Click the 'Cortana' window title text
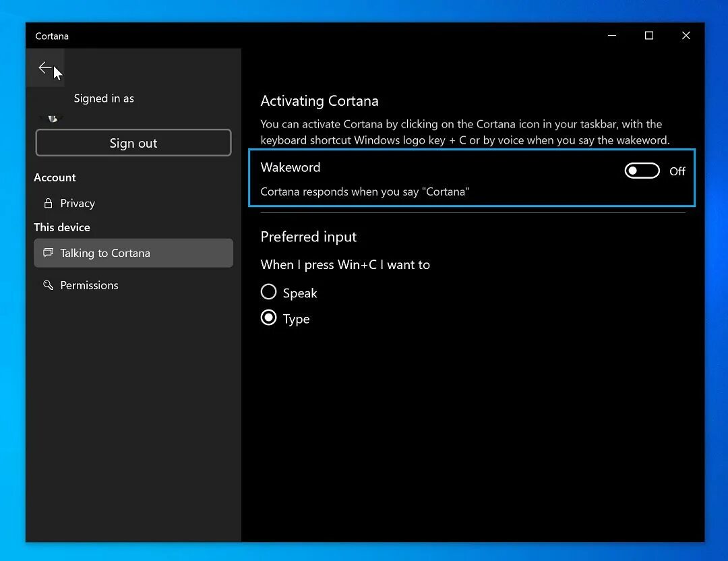728x561 pixels. tap(52, 36)
